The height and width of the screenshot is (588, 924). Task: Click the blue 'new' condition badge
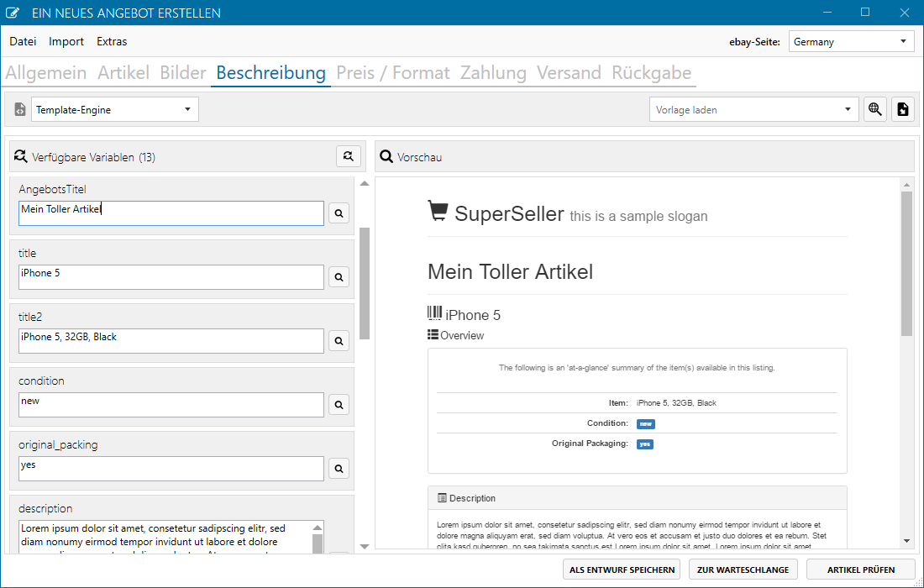pos(646,423)
